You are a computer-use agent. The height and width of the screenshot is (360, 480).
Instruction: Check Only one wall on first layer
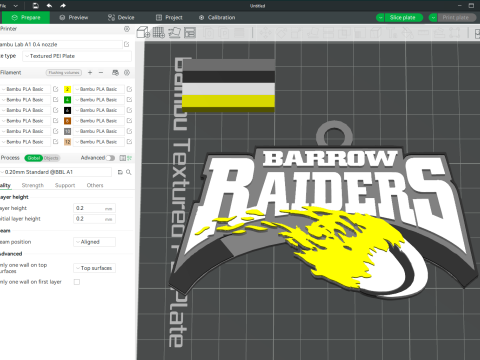pos(77,282)
